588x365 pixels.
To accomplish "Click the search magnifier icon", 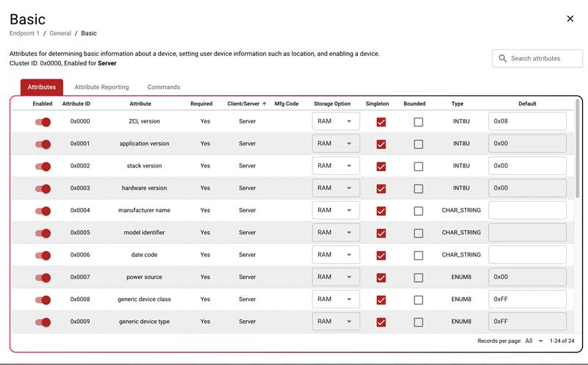I will (503, 59).
